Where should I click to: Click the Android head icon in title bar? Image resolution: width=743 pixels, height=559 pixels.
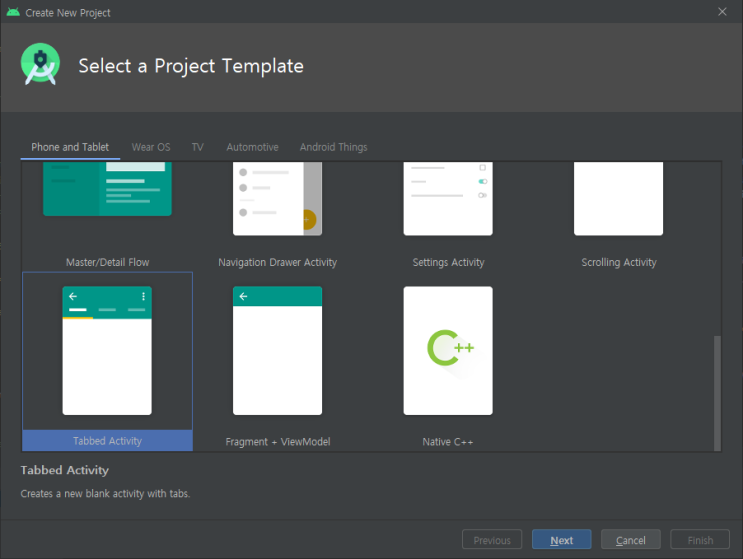pyautogui.click(x=13, y=12)
